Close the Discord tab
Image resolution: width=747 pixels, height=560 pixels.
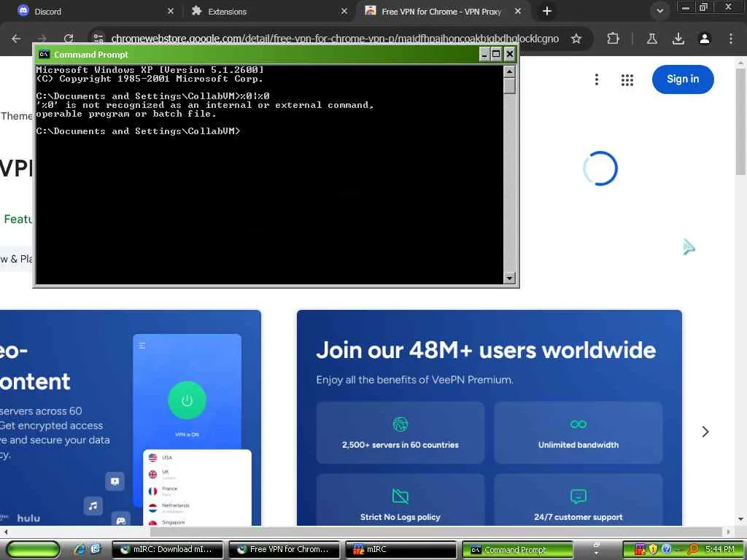pos(171,11)
